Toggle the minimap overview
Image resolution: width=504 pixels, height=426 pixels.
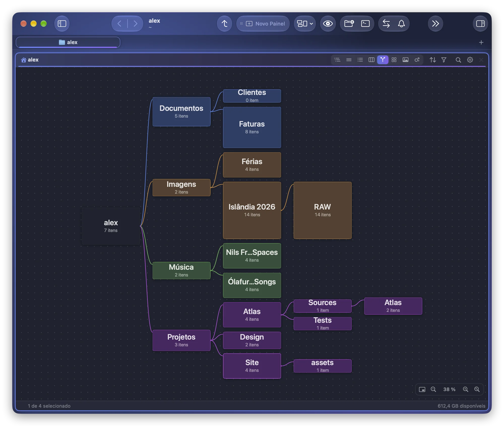pyautogui.click(x=422, y=389)
